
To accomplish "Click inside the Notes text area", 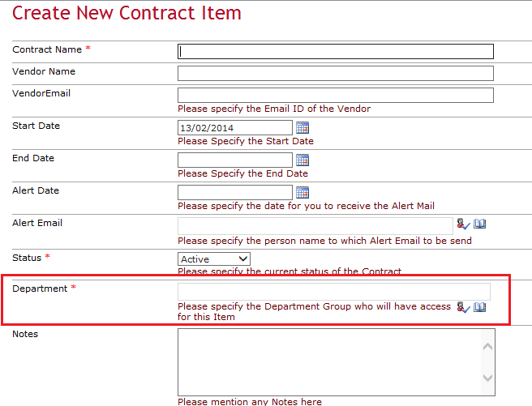I will [x=329, y=360].
